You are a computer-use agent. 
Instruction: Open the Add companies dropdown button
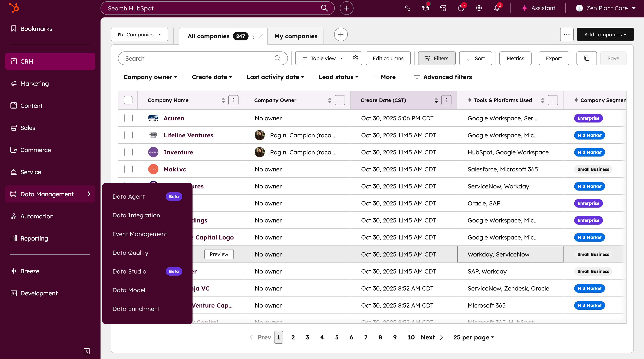tap(605, 34)
